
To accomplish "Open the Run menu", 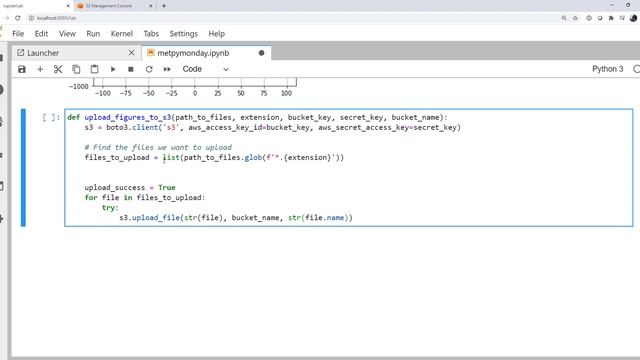I will point(93,34).
